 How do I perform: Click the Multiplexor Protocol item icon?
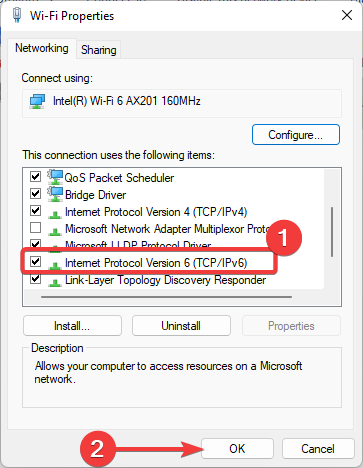tap(54, 230)
